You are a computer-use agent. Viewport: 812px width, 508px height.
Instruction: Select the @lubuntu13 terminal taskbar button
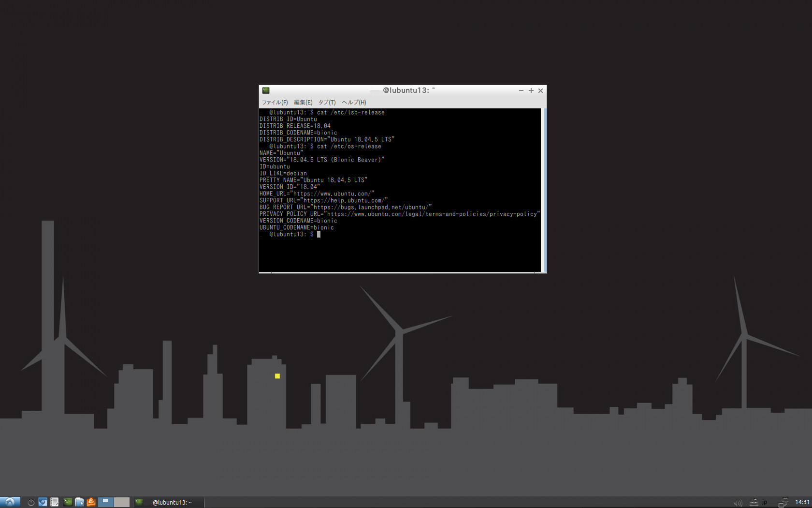point(168,502)
